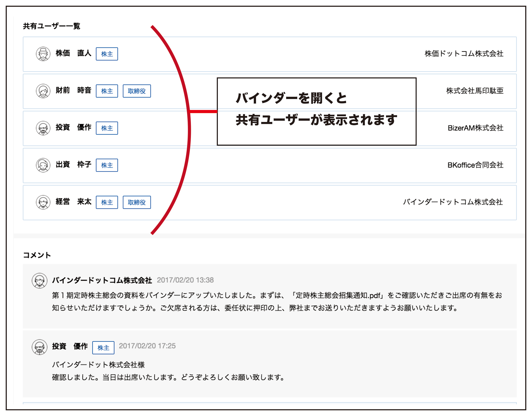This screenshot has height=416, width=532.
Task: Click avatar of 投資 優作 in shared user list
Action: (x=43, y=128)
